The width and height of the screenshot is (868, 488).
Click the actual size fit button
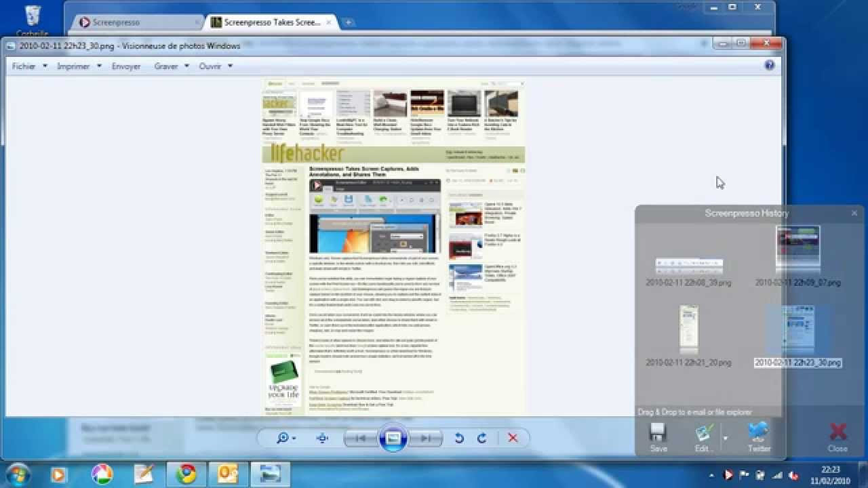[x=322, y=438]
